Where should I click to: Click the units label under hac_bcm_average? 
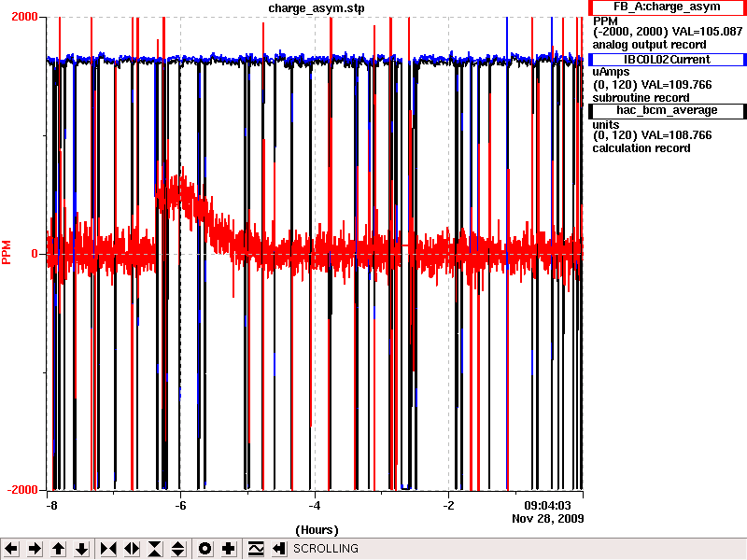pos(605,125)
